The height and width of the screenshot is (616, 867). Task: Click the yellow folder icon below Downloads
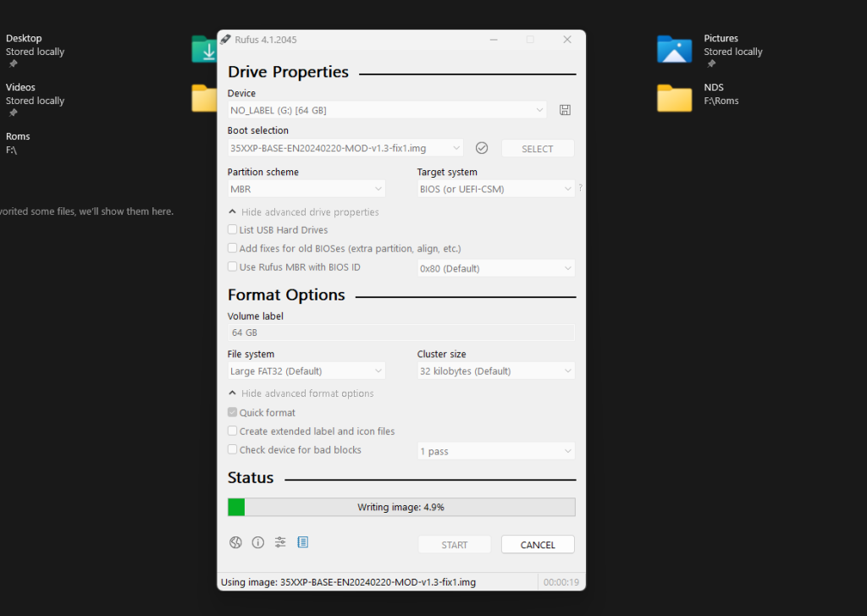click(204, 98)
